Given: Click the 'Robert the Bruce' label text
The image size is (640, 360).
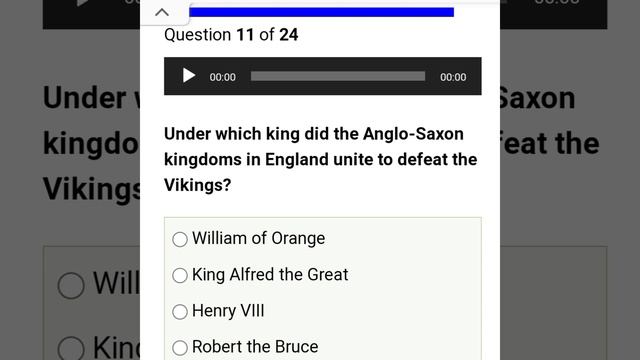Looking at the screenshot, I should (x=255, y=347).
